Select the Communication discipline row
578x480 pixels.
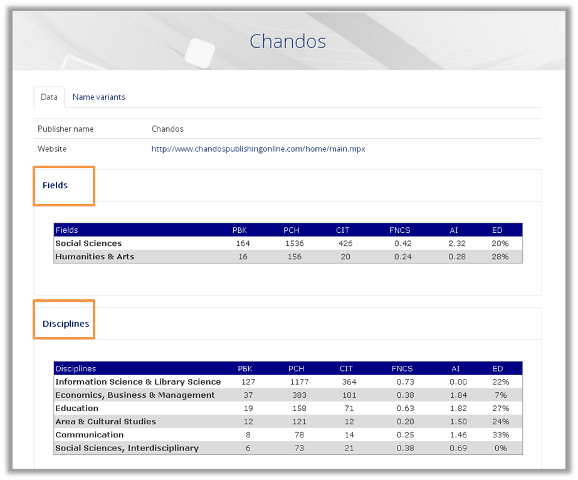tap(288, 435)
